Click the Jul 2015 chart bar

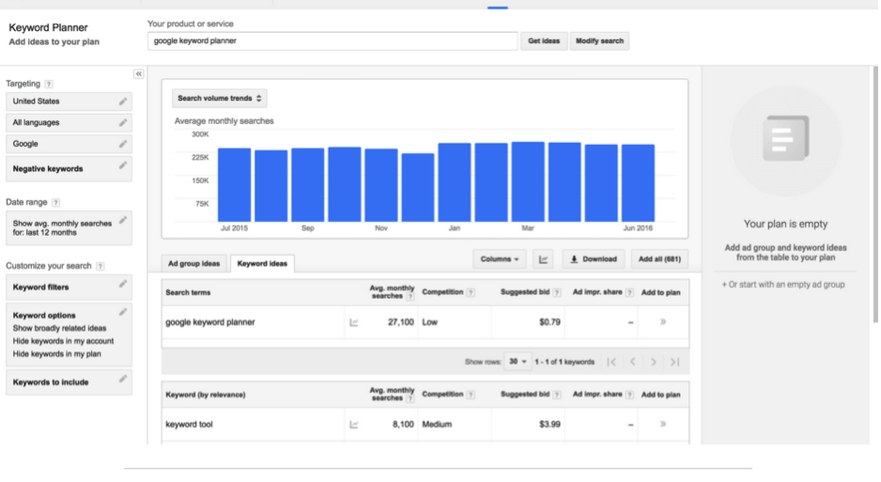234,185
